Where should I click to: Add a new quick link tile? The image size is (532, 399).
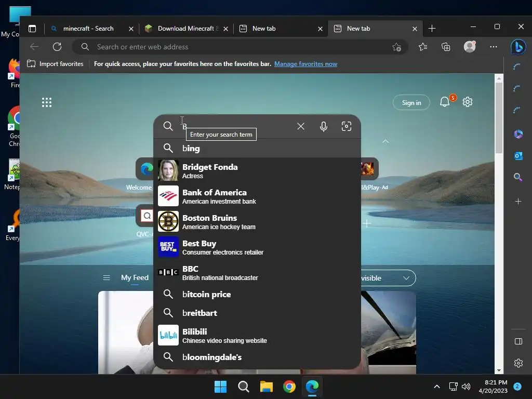coord(367,223)
